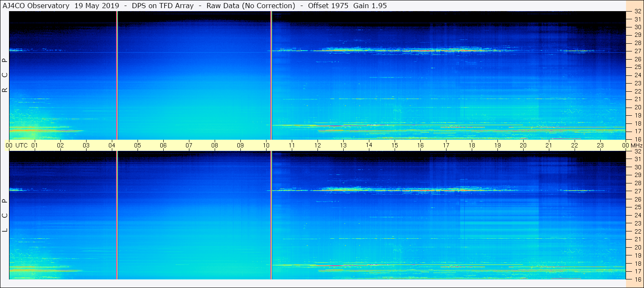
Task: Click the 17 MHz label of the RCP panel
Action: click(x=638, y=131)
